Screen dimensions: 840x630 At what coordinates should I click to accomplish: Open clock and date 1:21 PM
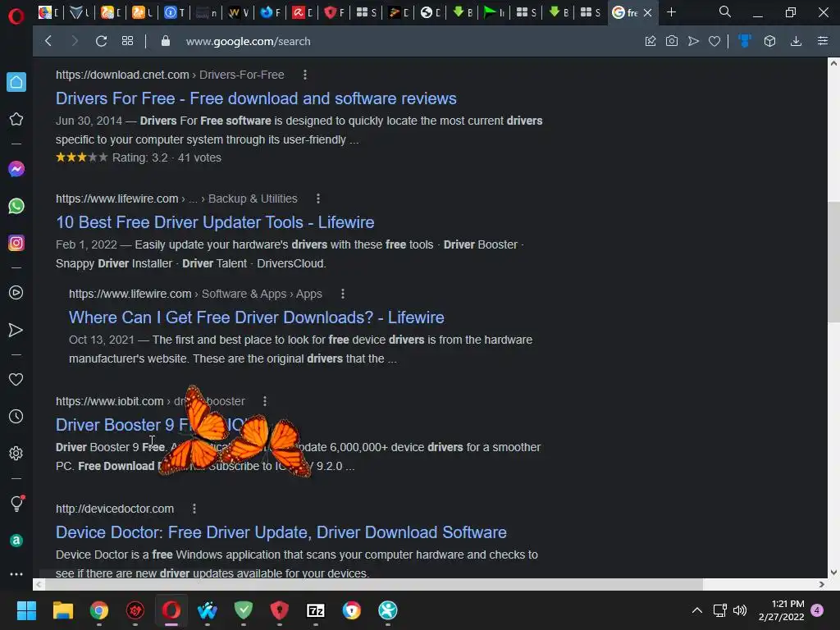coord(782,610)
